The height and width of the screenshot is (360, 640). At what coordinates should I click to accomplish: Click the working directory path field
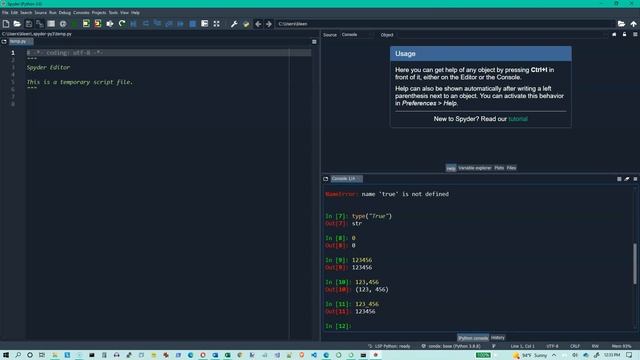point(445,24)
